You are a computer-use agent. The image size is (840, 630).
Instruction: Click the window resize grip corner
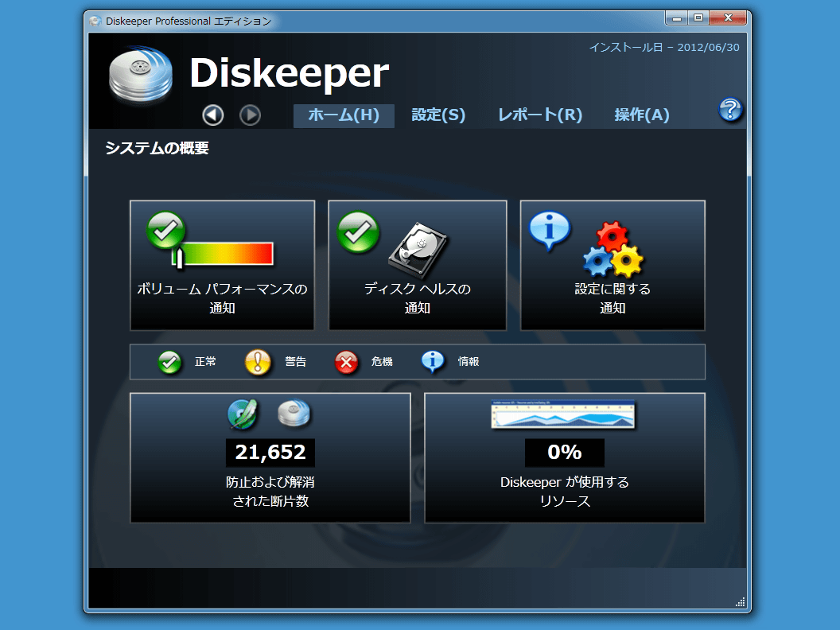pos(741,602)
